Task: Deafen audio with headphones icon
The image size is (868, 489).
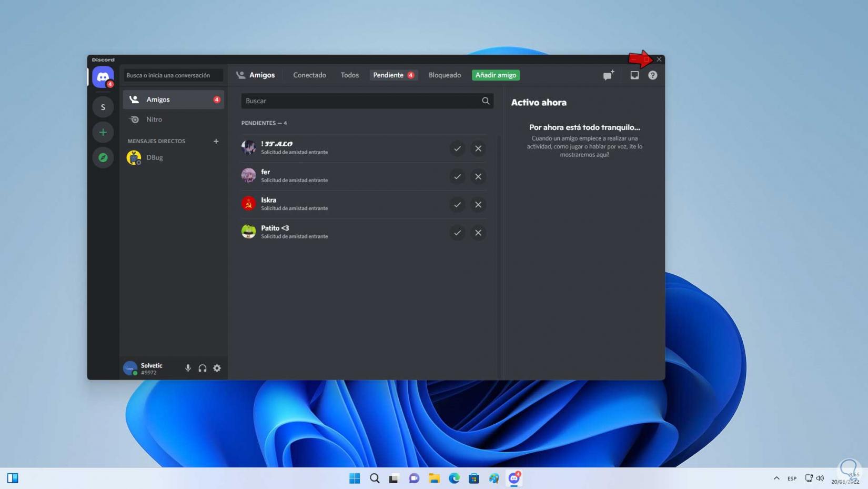Action: [x=203, y=368]
